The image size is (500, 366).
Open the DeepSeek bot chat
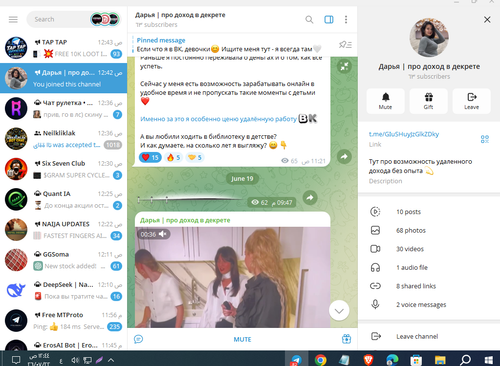(x=63, y=291)
